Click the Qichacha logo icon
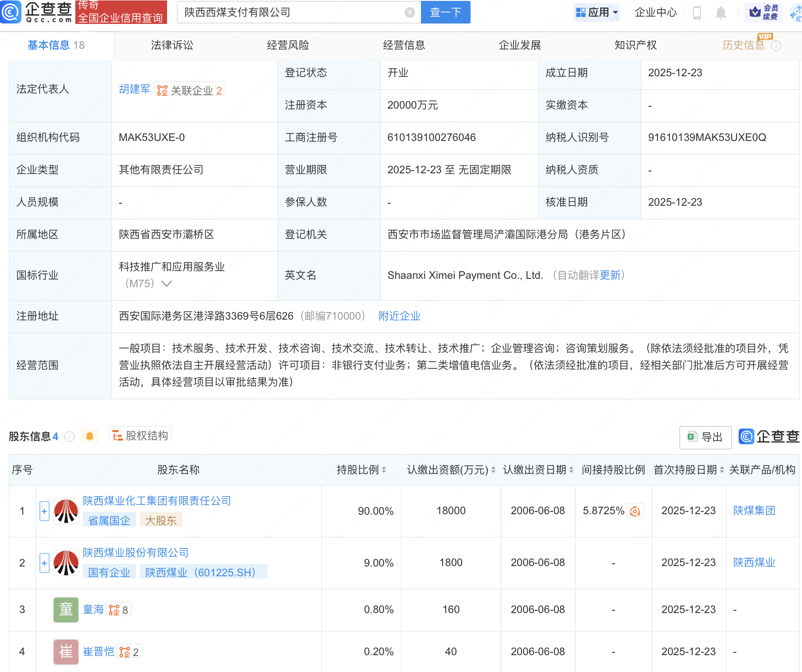The width and height of the screenshot is (802, 672). tap(10, 12)
